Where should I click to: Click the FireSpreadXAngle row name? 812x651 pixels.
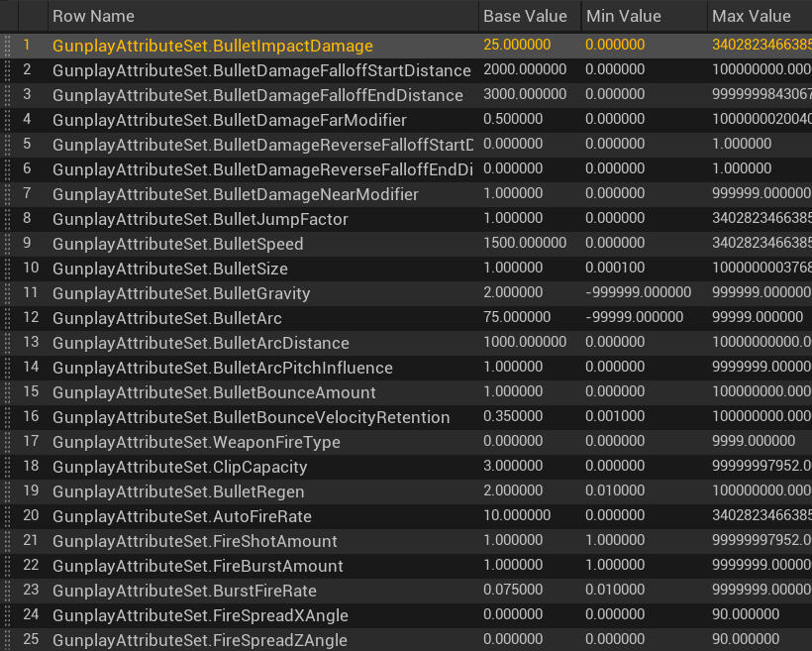200,616
